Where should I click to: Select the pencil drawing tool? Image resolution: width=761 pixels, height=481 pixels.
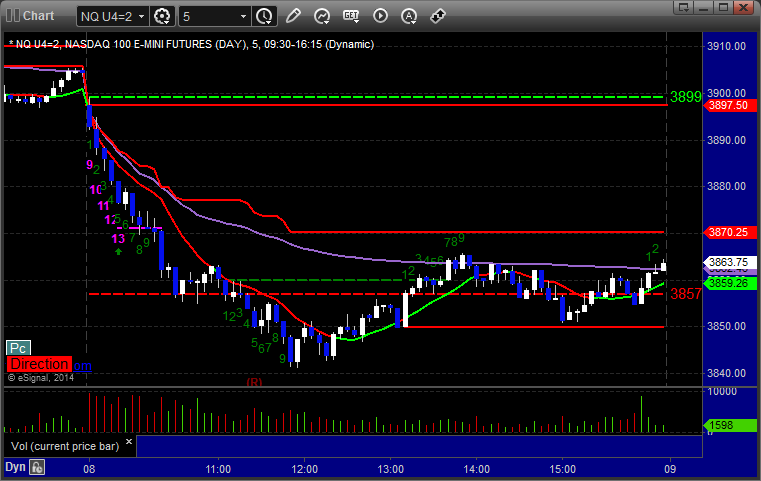coord(293,16)
